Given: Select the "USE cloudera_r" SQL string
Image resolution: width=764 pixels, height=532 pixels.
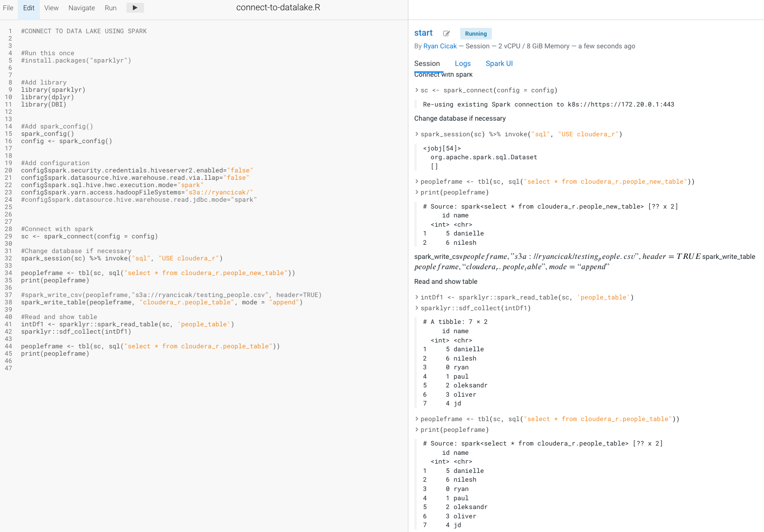Looking at the screenshot, I should coord(189,258).
